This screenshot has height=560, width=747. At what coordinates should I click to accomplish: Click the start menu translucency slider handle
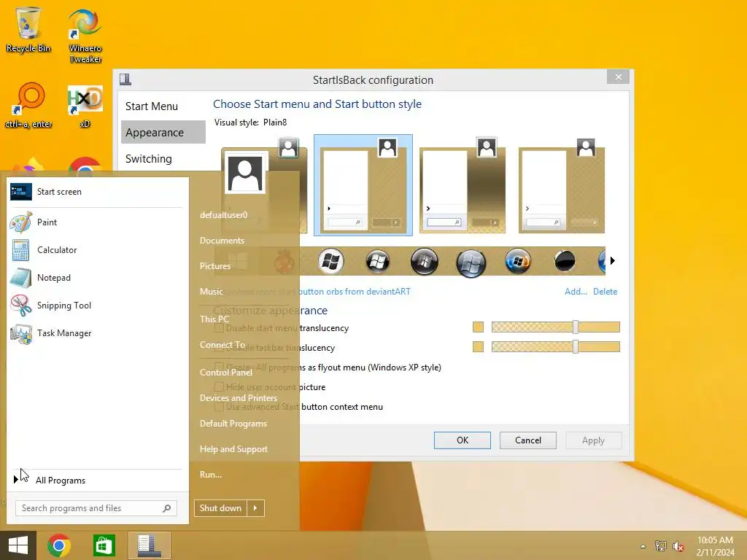[576, 327]
